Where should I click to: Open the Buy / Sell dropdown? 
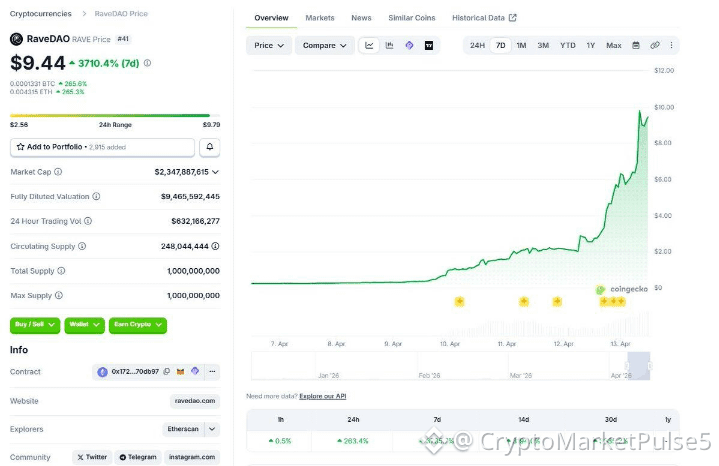[x=35, y=325]
